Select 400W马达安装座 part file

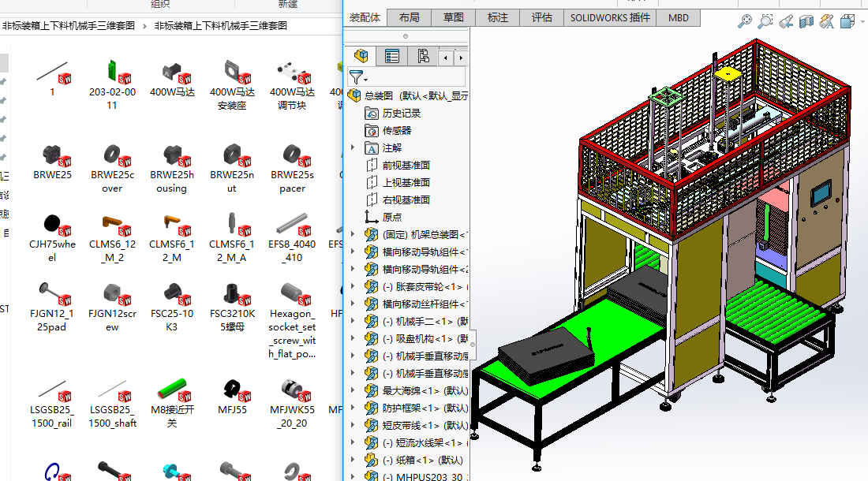click(232, 84)
